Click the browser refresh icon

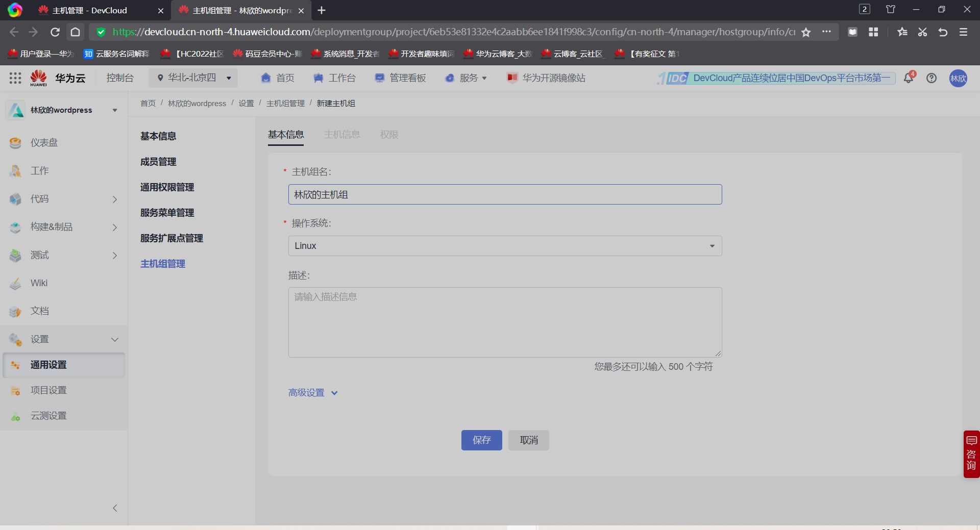click(x=55, y=32)
